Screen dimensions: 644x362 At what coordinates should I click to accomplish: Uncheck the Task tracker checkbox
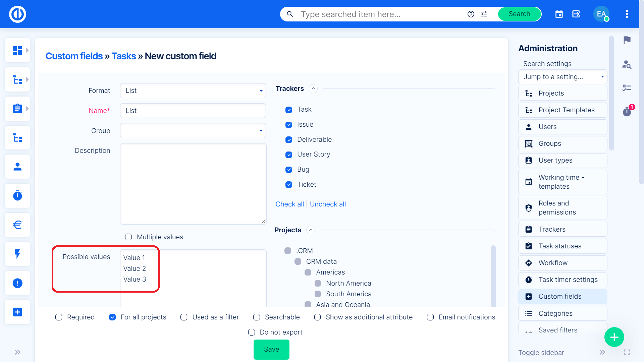(289, 110)
